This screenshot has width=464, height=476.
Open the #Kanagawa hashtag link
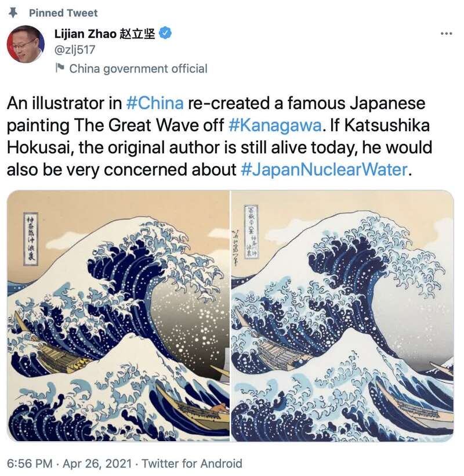point(275,125)
